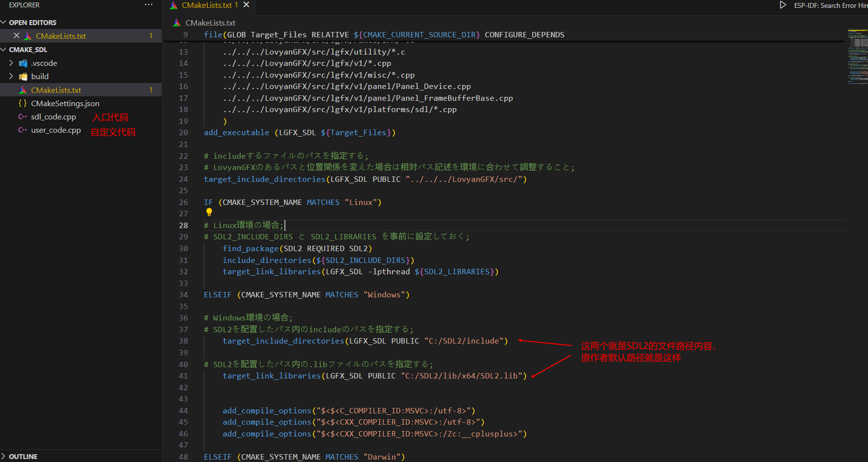
Task: Collapse the Open Editors section
Action: (x=4, y=23)
